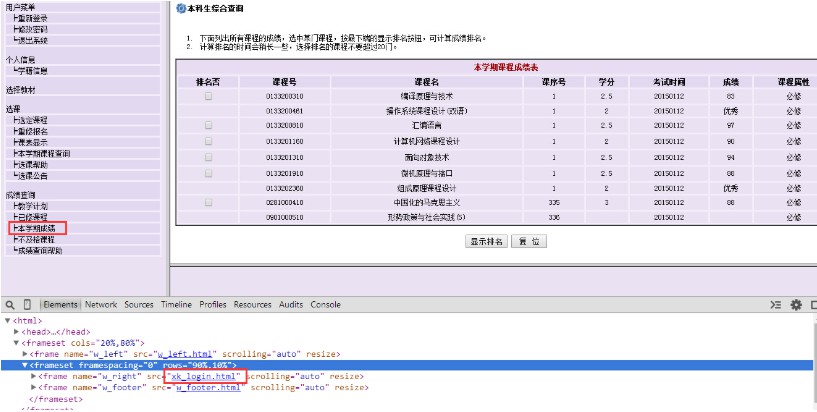This screenshot has width=817, height=412.
Task: Open the w_left.html source link
Action: [x=187, y=354]
